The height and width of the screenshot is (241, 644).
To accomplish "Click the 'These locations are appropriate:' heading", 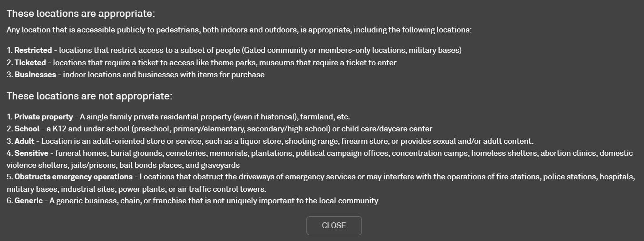I will (81, 13).
